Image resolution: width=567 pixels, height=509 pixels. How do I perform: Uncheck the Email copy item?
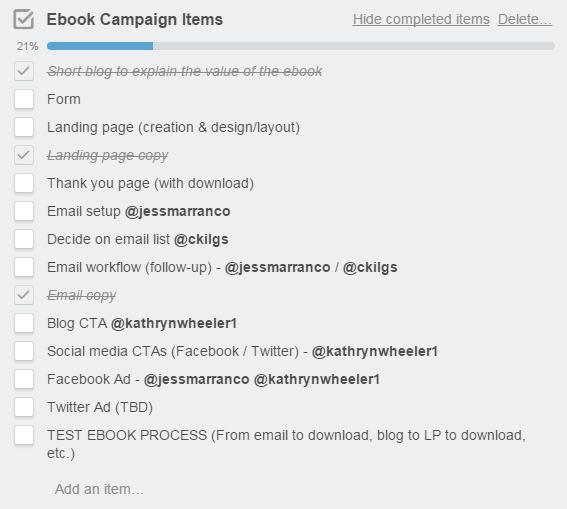[x=24, y=295]
